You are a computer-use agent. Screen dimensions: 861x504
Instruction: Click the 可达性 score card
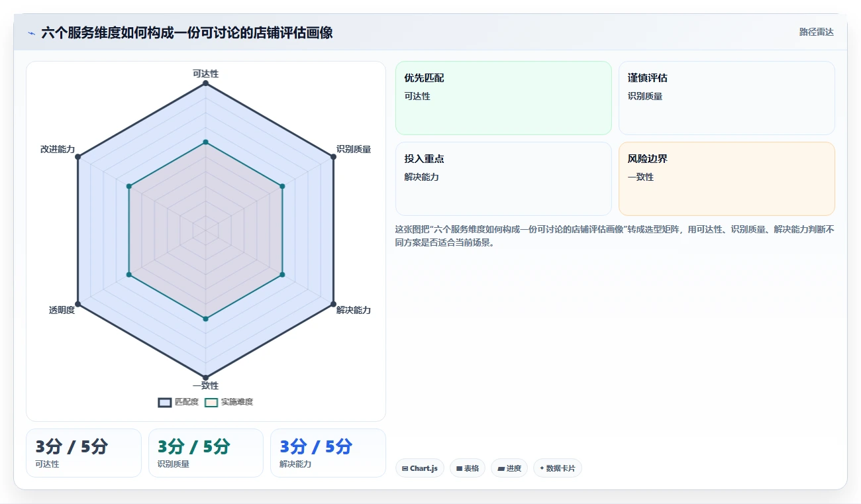(83, 453)
